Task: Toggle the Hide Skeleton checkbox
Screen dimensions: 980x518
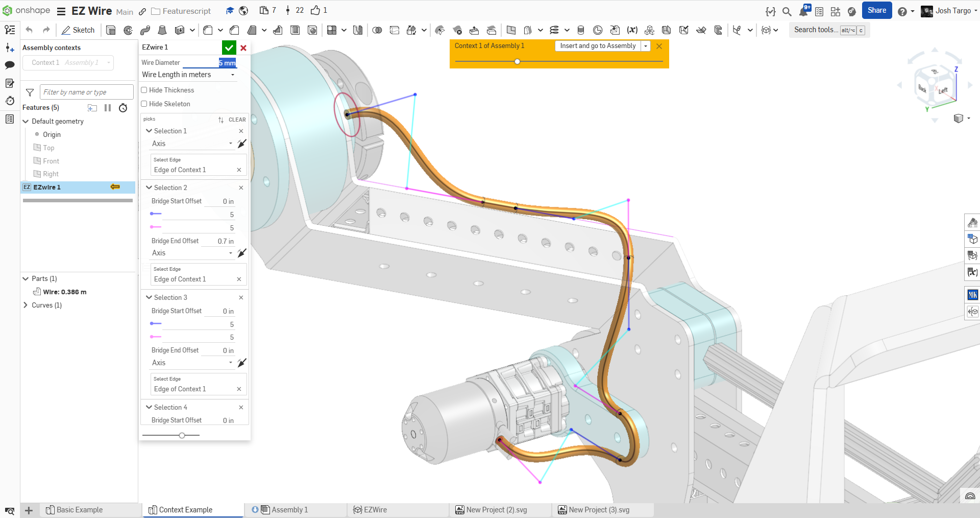Action: coord(144,104)
